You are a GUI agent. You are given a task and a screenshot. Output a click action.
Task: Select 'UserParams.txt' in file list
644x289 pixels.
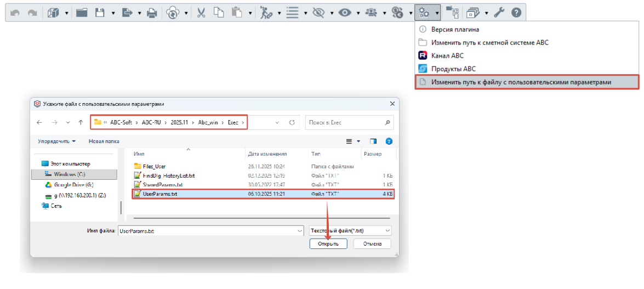(x=263, y=194)
